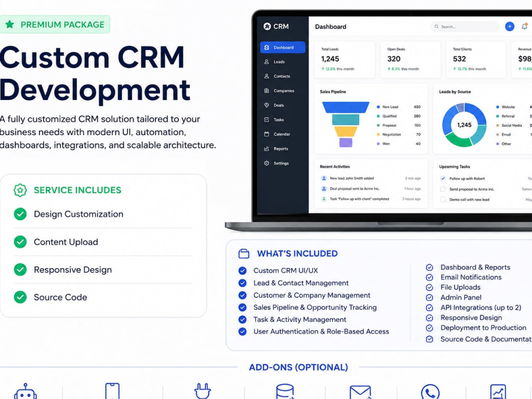Click the check beside Task & Activity Management
Image resolution: width=532 pixels, height=399 pixels.
point(242,320)
